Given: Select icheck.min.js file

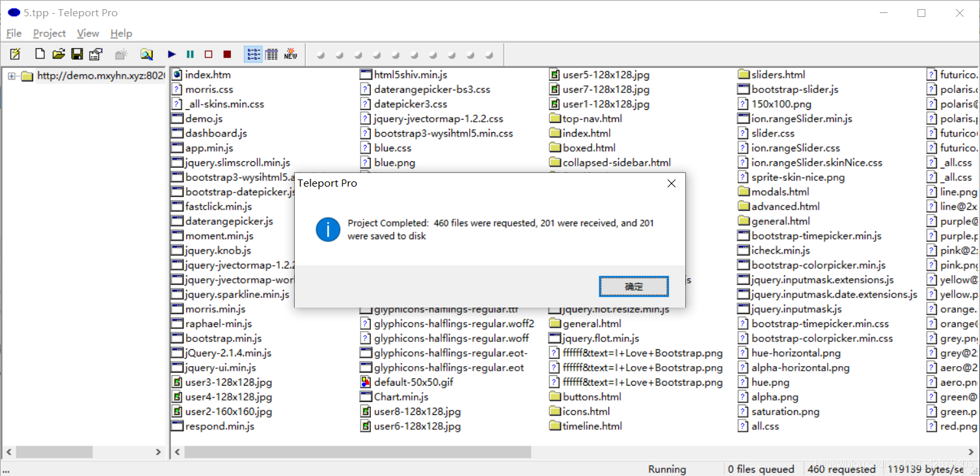Looking at the screenshot, I should tap(774, 250).
